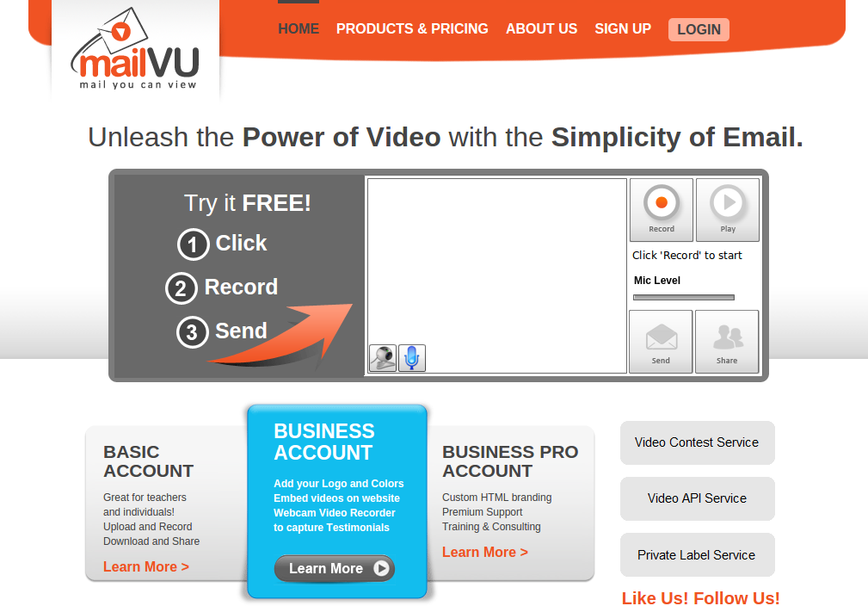Follow Basic Account Learn More link

click(x=146, y=566)
